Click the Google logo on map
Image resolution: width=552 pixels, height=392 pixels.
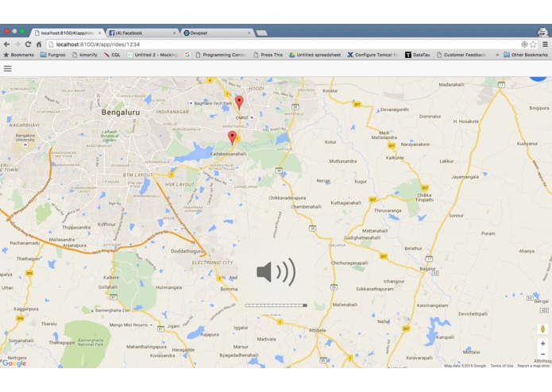click(14, 363)
